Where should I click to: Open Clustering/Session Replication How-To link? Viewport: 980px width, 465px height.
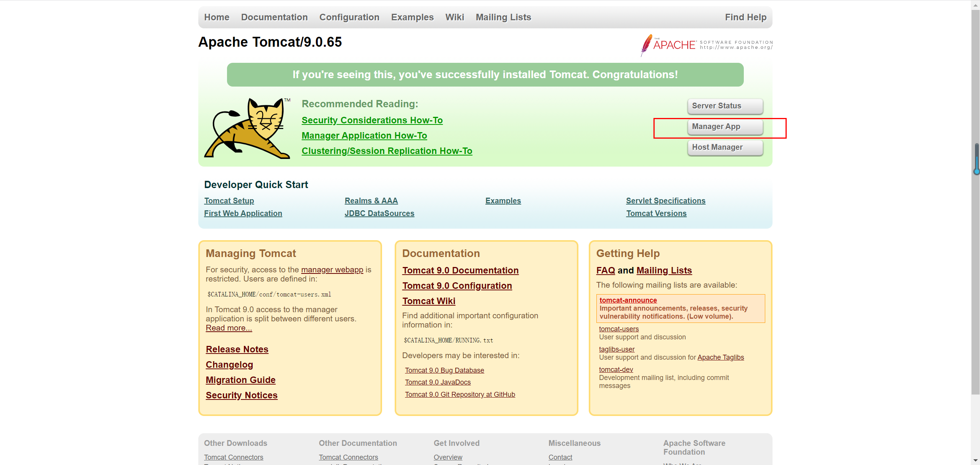(x=387, y=151)
